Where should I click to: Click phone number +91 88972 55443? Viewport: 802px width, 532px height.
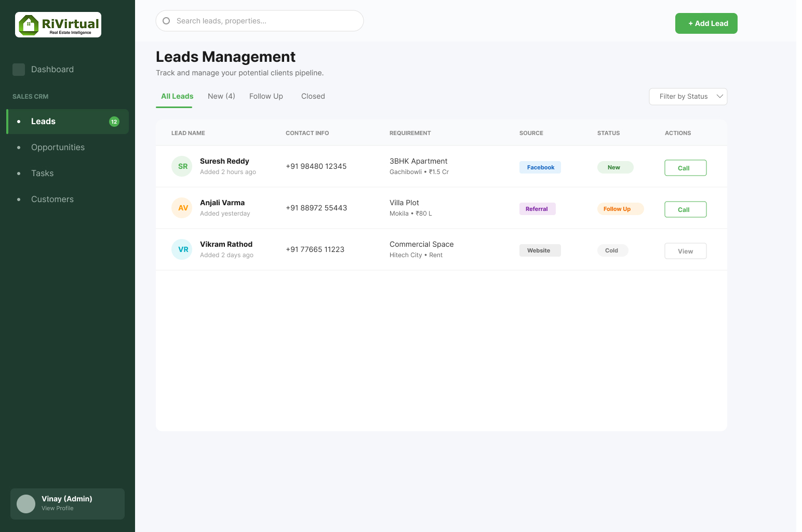[316, 208]
